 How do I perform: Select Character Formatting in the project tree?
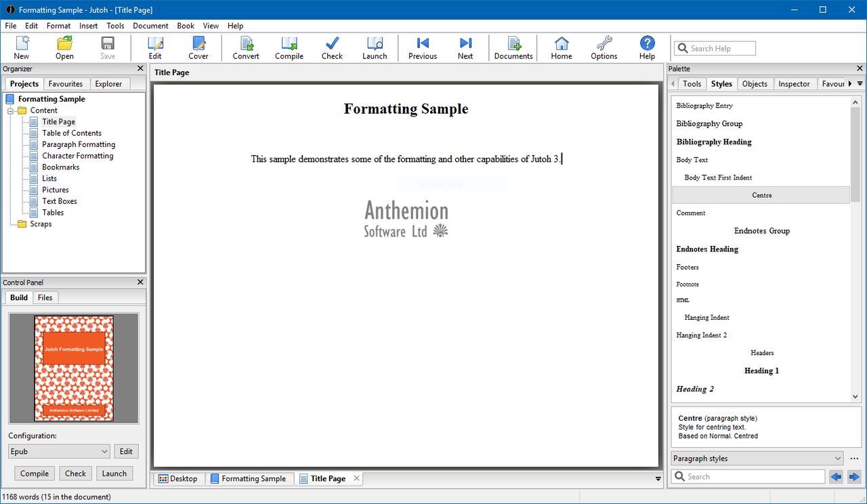[x=78, y=156]
